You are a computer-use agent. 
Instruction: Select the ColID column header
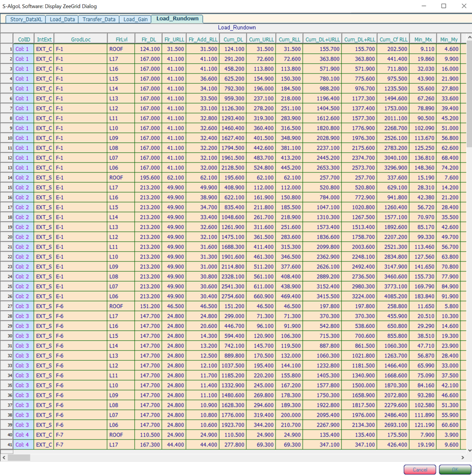24,39
